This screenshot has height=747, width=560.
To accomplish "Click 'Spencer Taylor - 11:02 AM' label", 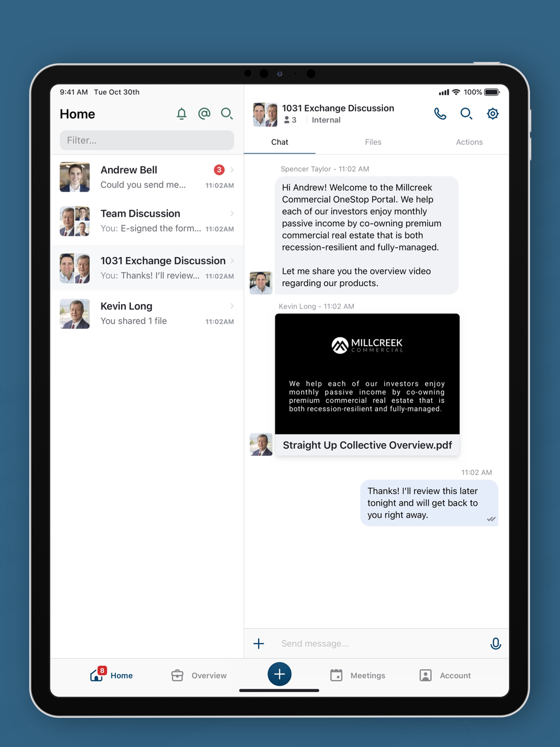I will click(x=325, y=169).
